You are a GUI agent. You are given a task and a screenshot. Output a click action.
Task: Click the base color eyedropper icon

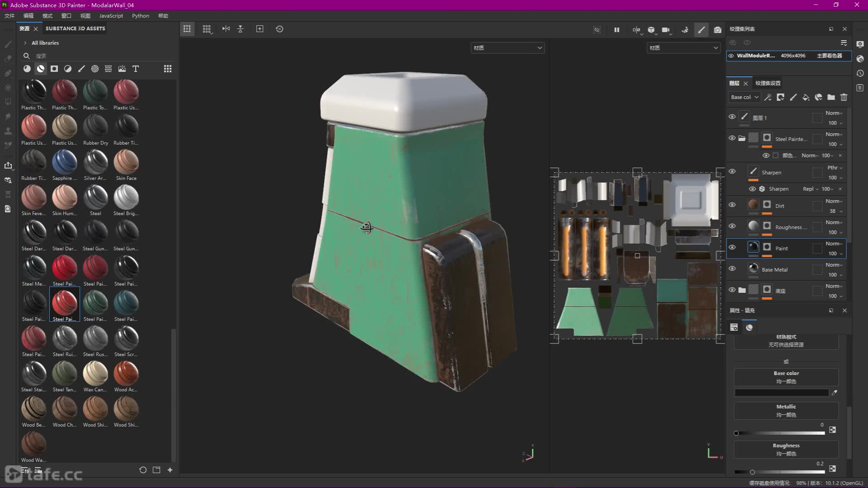[x=835, y=393]
